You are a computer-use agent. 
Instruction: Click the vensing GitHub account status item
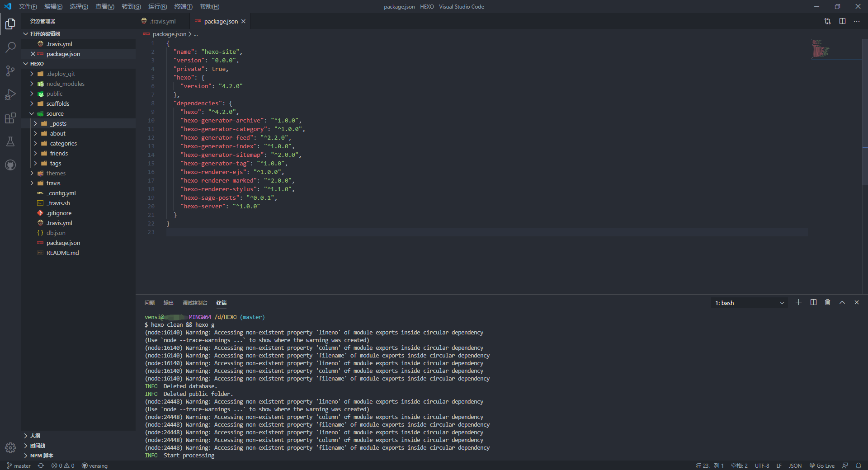pyautogui.click(x=94, y=465)
